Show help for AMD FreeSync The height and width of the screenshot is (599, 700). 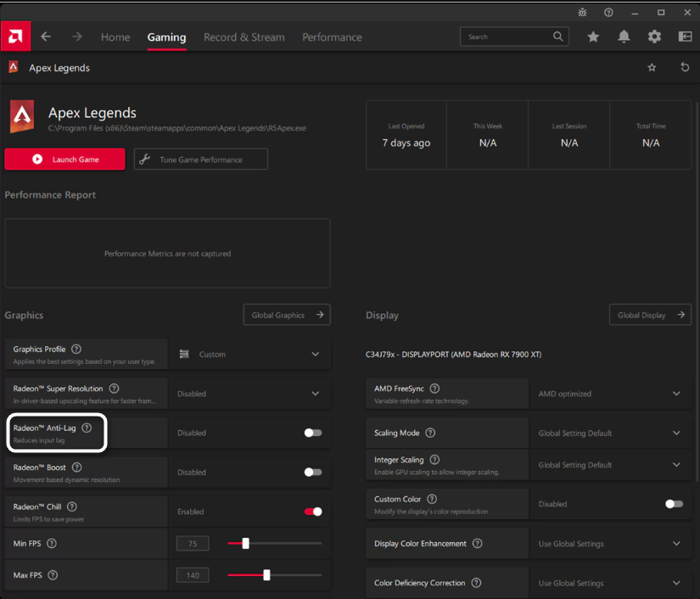(x=434, y=389)
